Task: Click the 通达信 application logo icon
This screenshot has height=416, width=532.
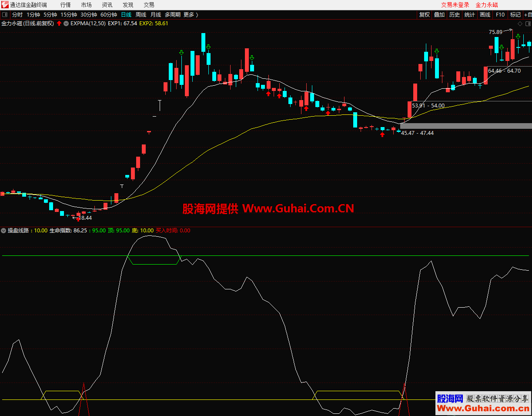Action: [x=5, y=5]
